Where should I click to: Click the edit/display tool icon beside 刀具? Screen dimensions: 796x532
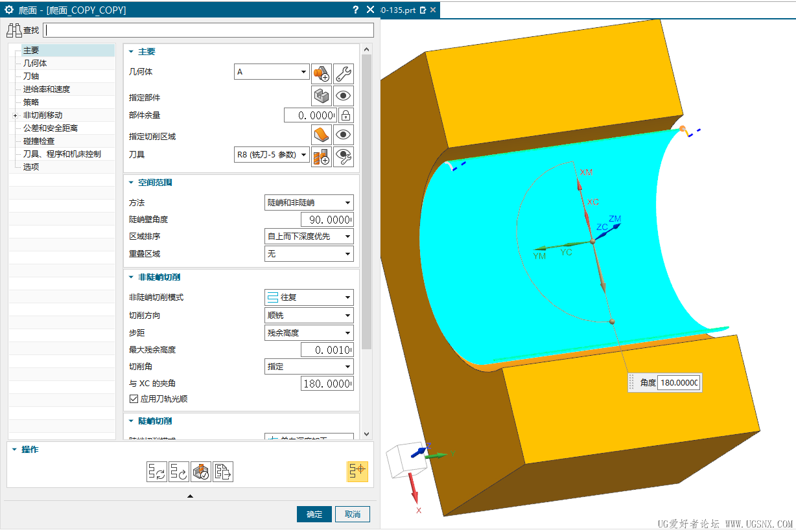344,156
